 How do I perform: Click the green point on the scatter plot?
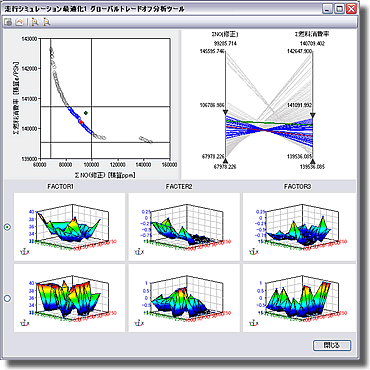click(x=86, y=113)
